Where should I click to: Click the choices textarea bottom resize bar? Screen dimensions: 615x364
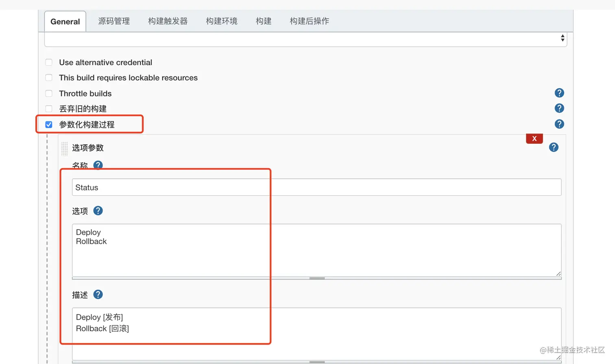coord(317,278)
